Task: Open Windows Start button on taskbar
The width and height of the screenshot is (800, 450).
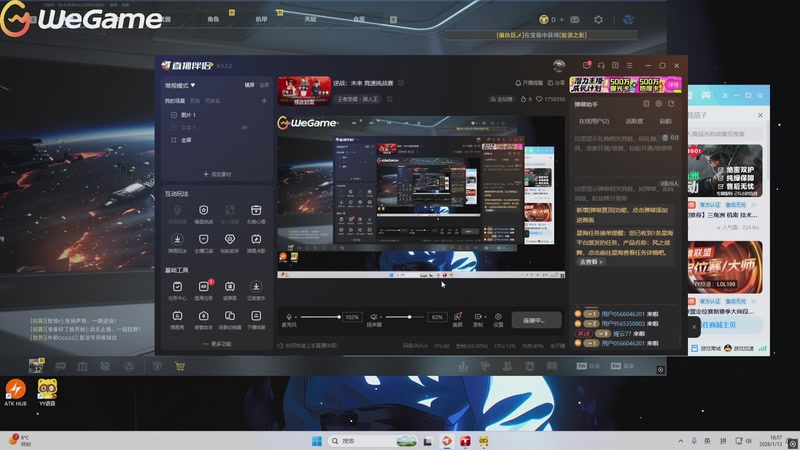Action: (317, 441)
